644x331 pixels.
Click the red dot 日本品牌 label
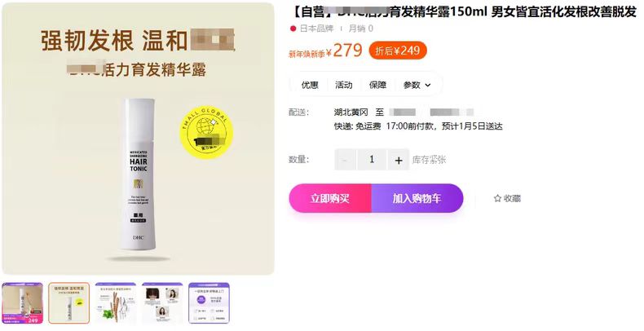[311, 29]
